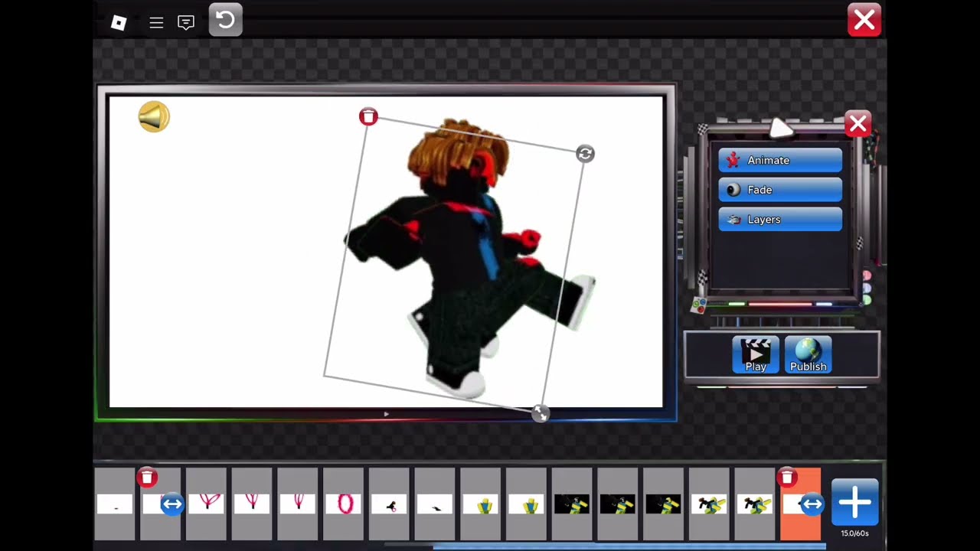Select the first black-background frame thumbnail
Image resolution: width=980 pixels, height=551 pixels.
[x=572, y=504]
